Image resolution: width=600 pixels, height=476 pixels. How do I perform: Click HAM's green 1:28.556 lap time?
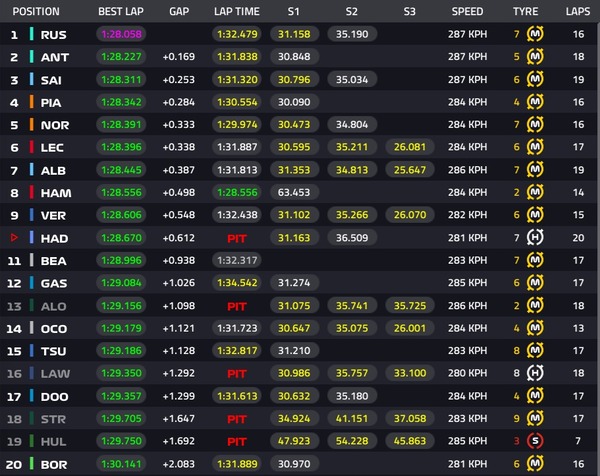[237, 192]
